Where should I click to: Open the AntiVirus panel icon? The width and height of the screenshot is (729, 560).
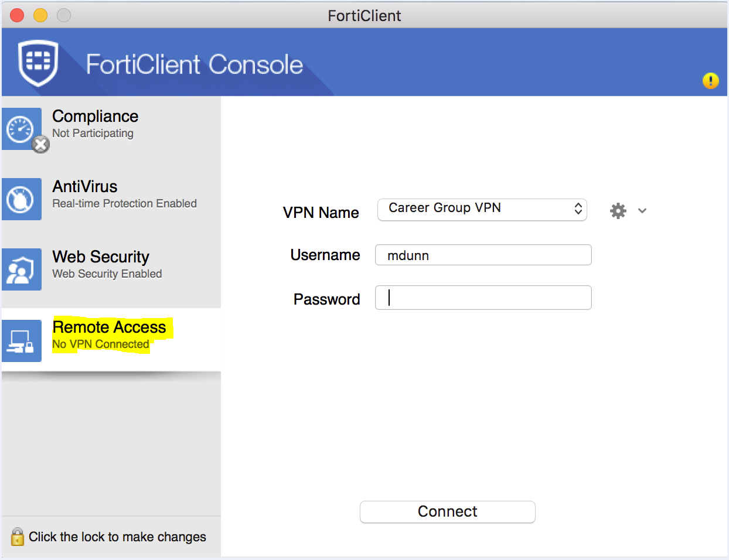21,199
